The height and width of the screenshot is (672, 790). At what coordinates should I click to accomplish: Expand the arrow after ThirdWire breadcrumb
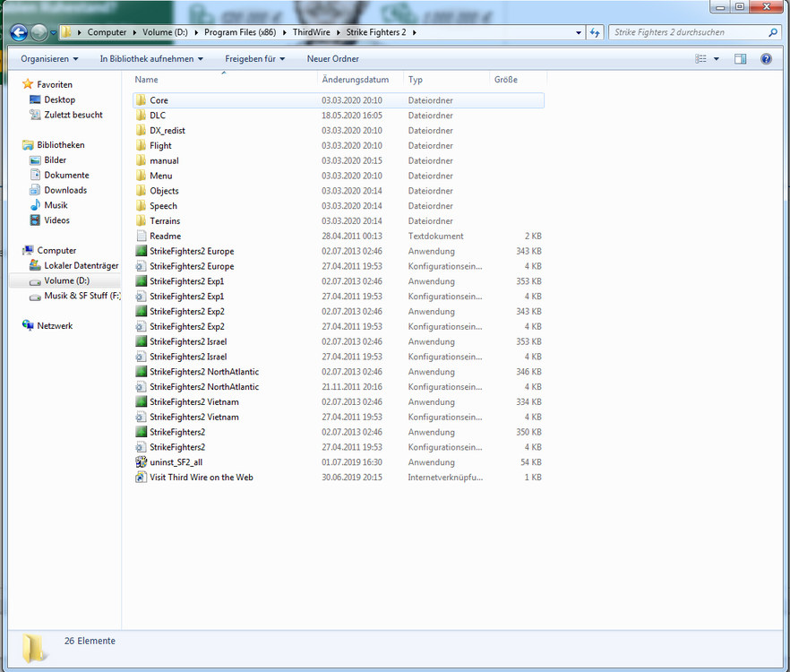click(x=338, y=33)
